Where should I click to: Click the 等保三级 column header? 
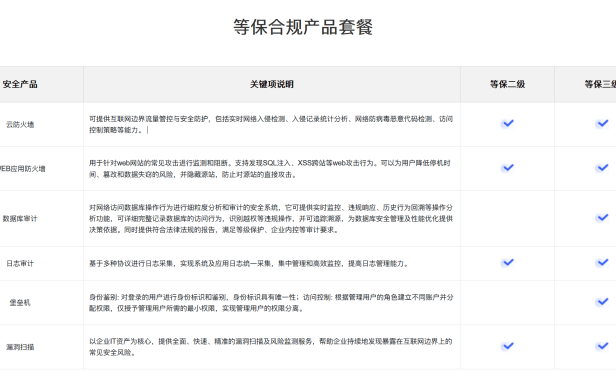pos(600,84)
